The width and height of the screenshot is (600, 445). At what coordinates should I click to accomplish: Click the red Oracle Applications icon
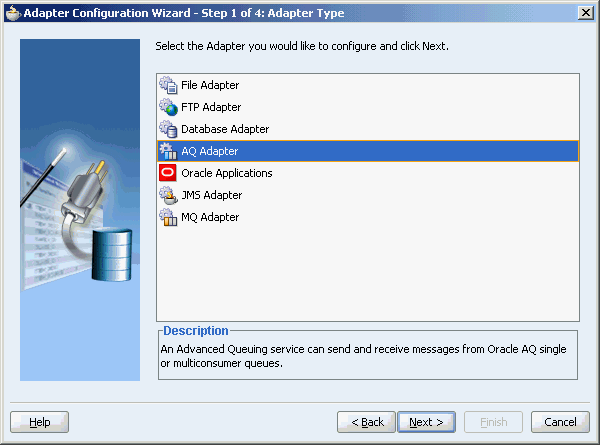[168, 173]
